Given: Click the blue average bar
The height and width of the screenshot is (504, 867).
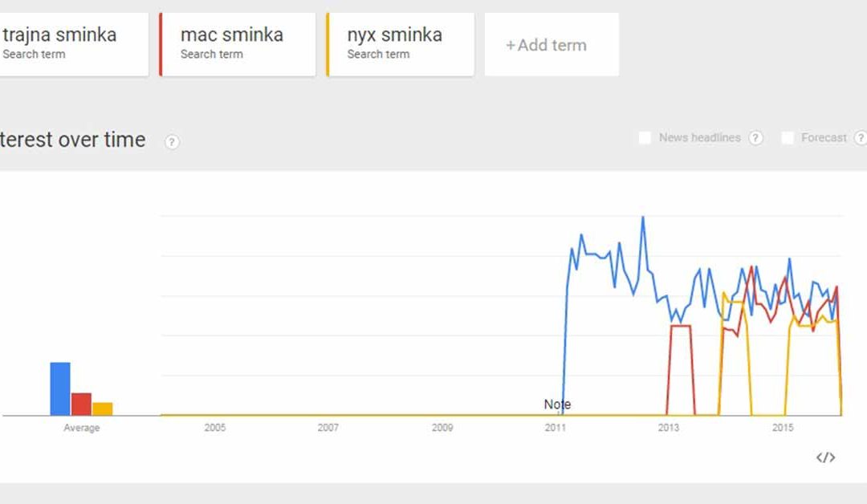Looking at the screenshot, I should (x=60, y=389).
